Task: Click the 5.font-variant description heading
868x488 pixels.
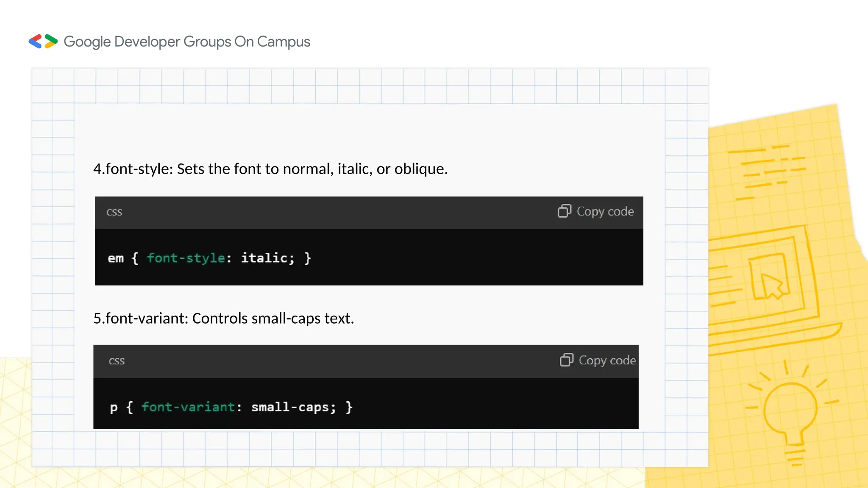Action: click(223, 318)
